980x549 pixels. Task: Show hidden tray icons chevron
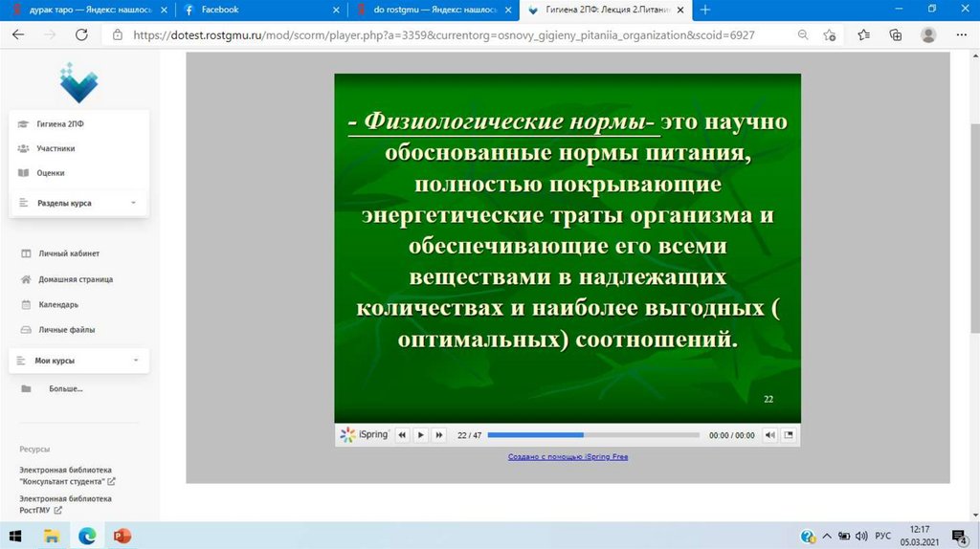coord(826,536)
